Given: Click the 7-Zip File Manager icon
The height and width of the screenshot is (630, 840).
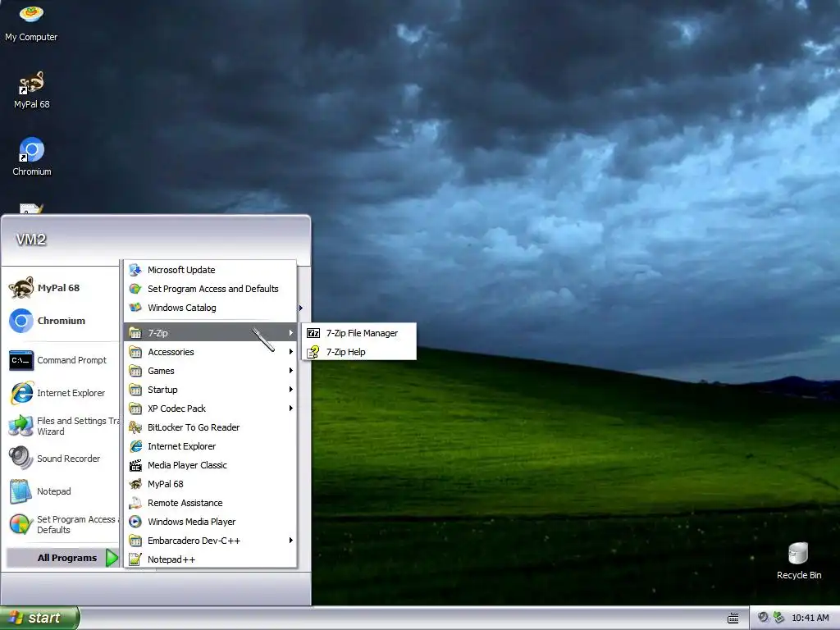Looking at the screenshot, I should pyautogui.click(x=313, y=333).
